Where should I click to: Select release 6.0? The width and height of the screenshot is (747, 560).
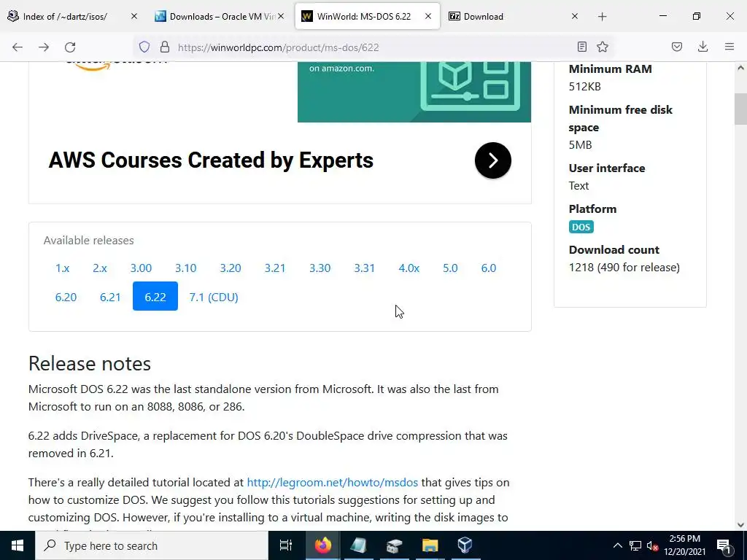tap(489, 268)
